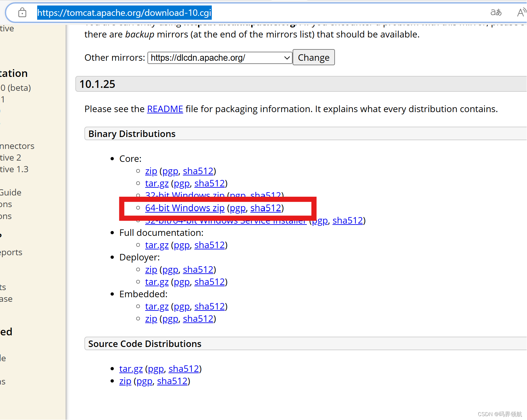Open the README link
Viewport: 527px width, 420px height.
[x=165, y=109]
